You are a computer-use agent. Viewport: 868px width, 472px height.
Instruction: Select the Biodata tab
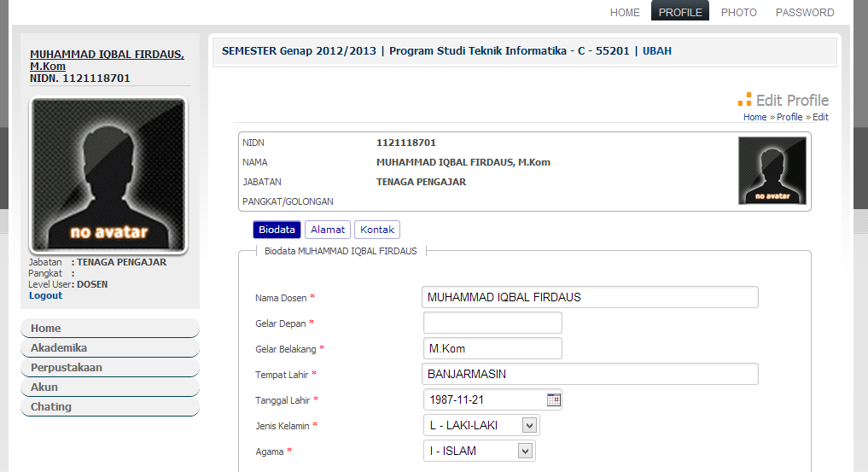click(277, 230)
